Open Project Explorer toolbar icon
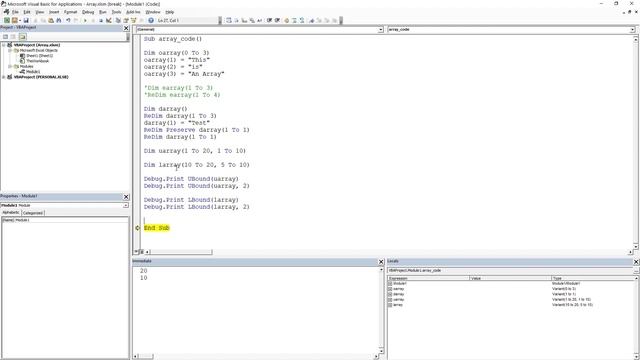Viewport: 640px width, 360px height. point(118,20)
